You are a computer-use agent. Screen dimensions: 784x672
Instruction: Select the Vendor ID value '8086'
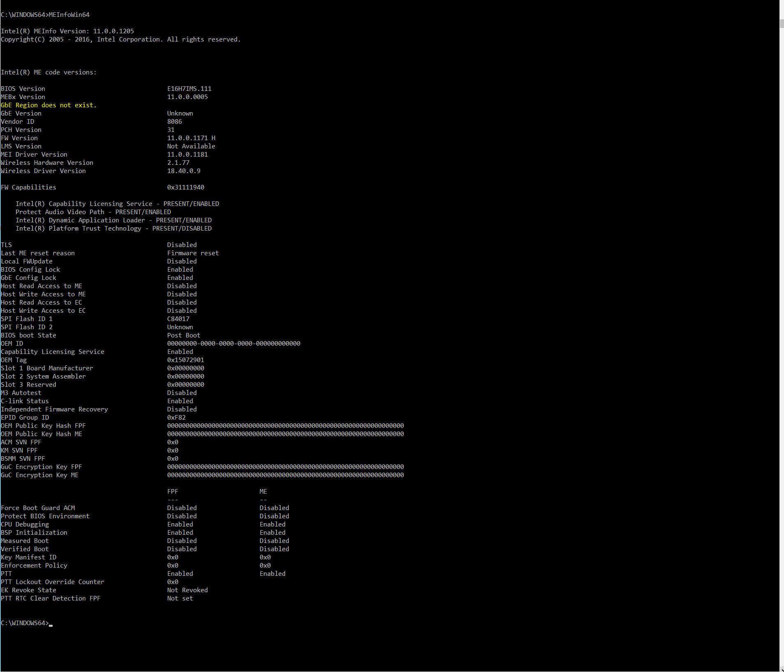174,122
